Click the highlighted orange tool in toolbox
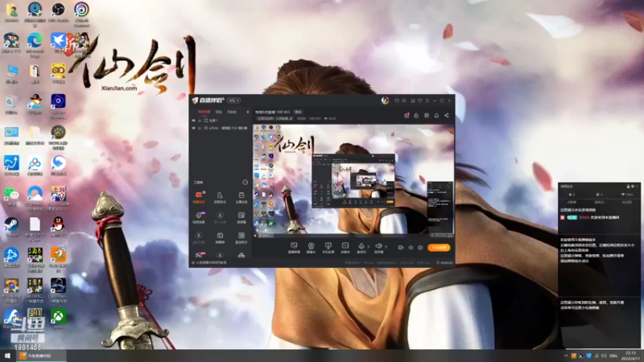644x362 pixels. [x=199, y=196]
